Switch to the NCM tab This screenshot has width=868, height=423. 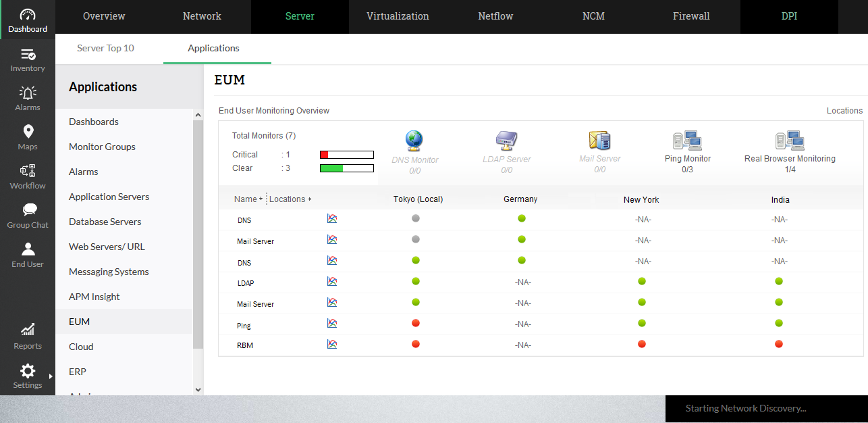click(x=593, y=16)
